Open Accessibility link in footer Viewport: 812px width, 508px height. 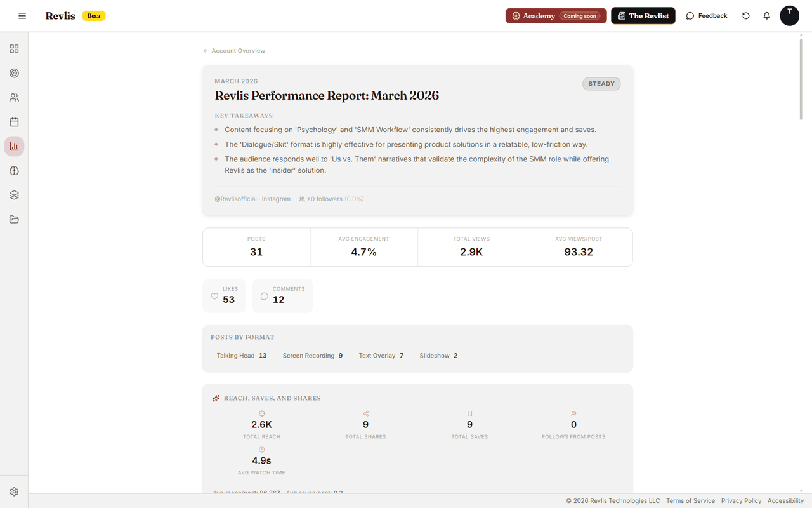(785, 501)
